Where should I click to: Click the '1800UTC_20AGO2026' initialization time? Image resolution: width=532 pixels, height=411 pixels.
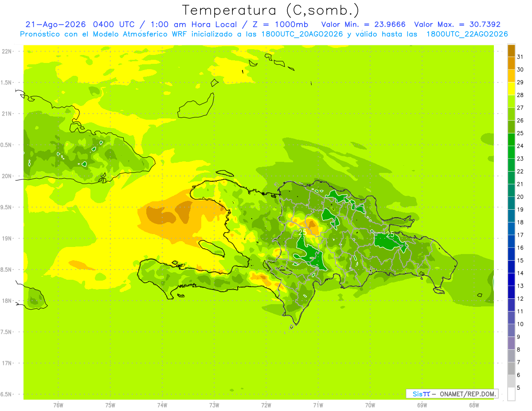(x=301, y=34)
